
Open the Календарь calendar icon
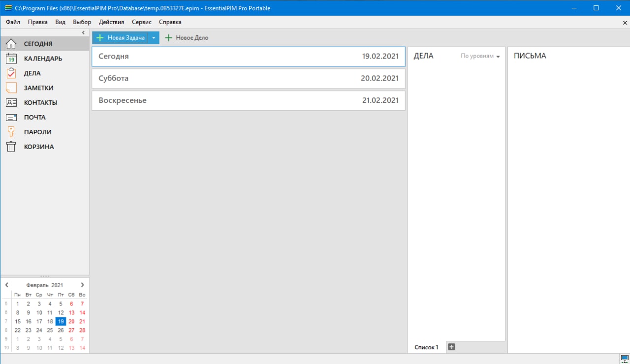coord(11,59)
